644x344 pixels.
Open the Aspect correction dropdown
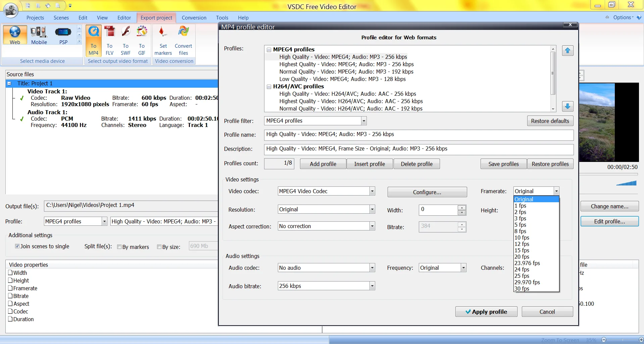(x=372, y=226)
